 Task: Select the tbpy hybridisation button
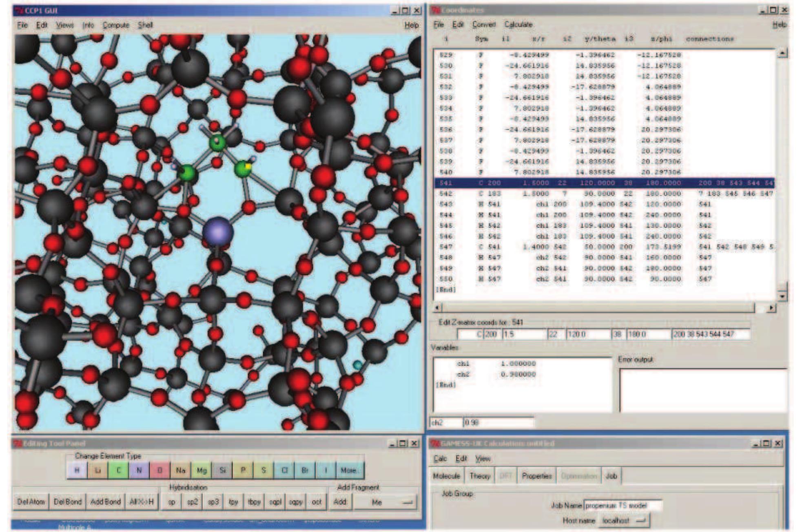click(x=254, y=502)
